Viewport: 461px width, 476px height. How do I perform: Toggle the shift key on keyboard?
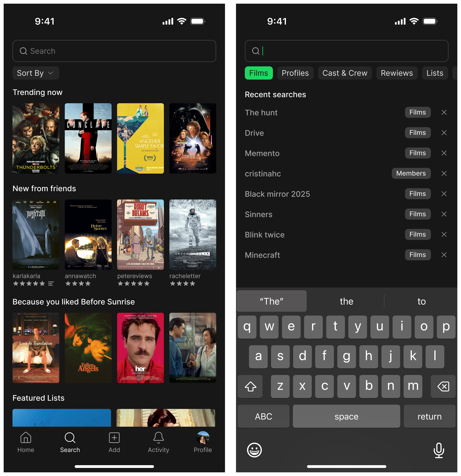point(250,387)
